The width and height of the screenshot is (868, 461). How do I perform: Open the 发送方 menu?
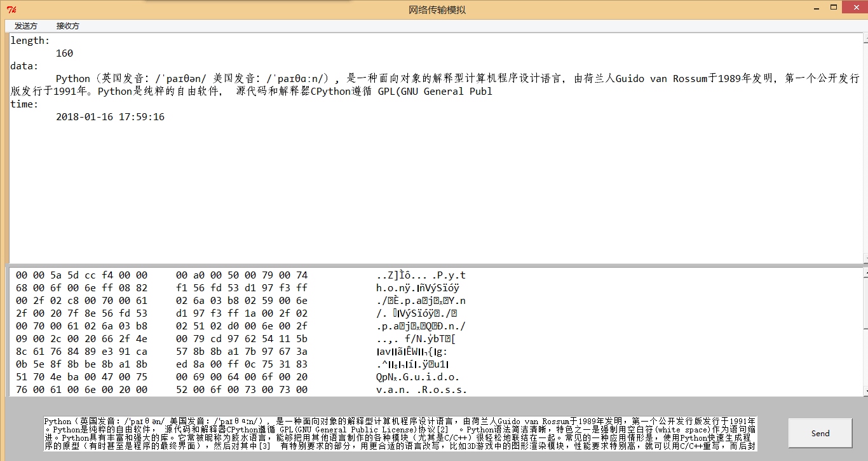pos(26,26)
